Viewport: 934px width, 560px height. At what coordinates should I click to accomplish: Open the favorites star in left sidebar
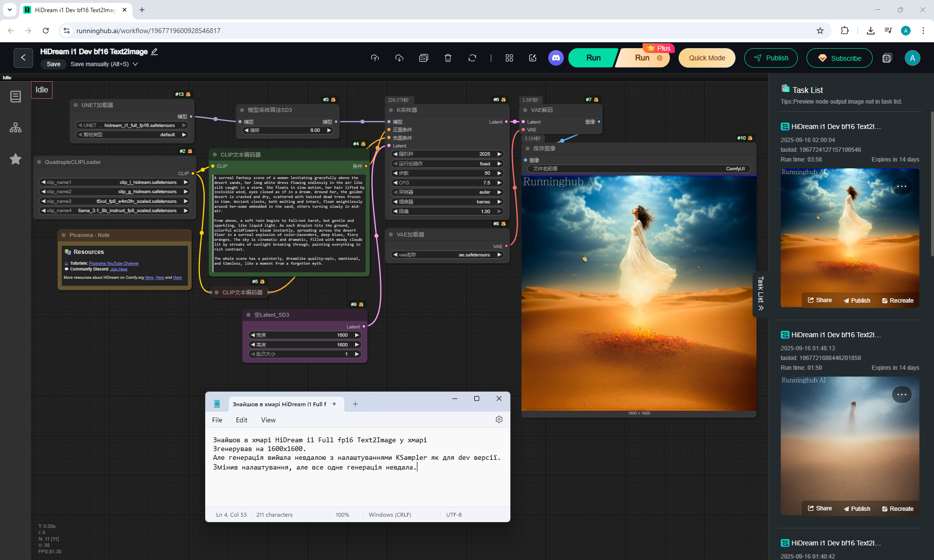point(16,159)
